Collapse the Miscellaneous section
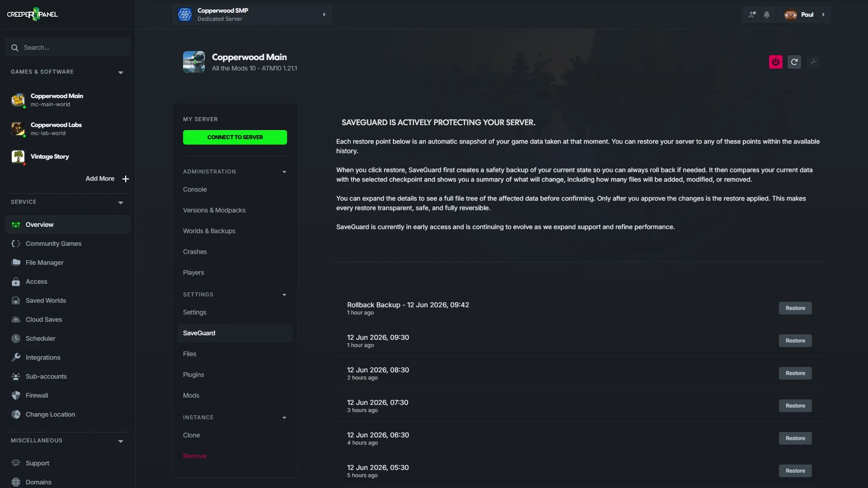The width and height of the screenshot is (868, 488). (x=121, y=441)
